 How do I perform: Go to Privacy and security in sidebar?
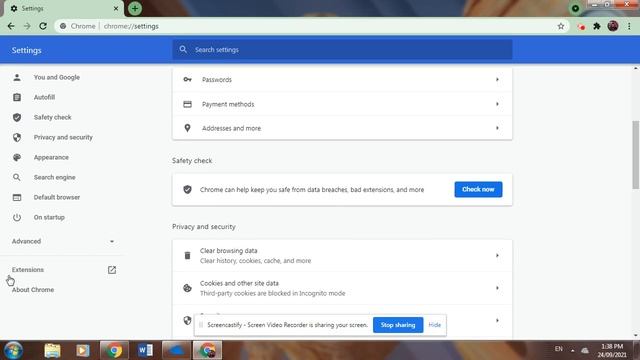pos(63,137)
